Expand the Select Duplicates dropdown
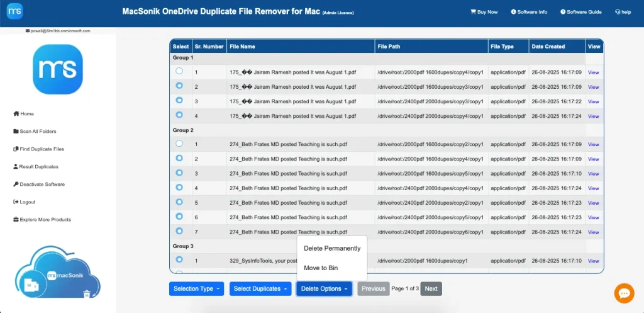 pyautogui.click(x=260, y=289)
